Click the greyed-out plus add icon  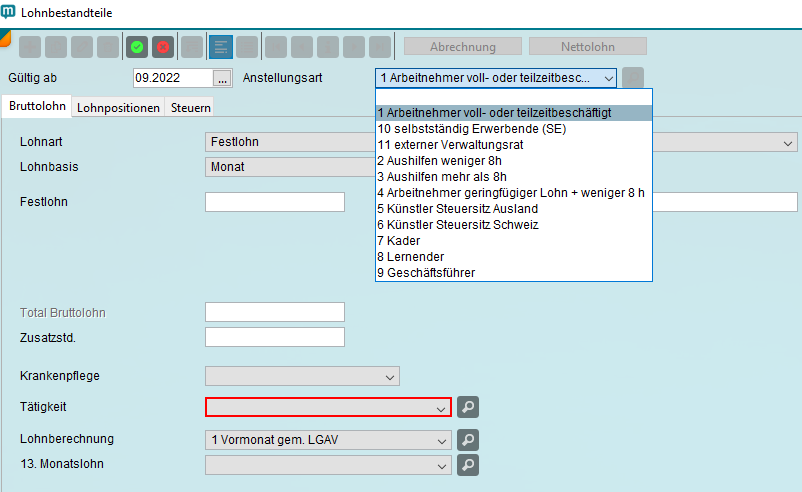[30, 47]
